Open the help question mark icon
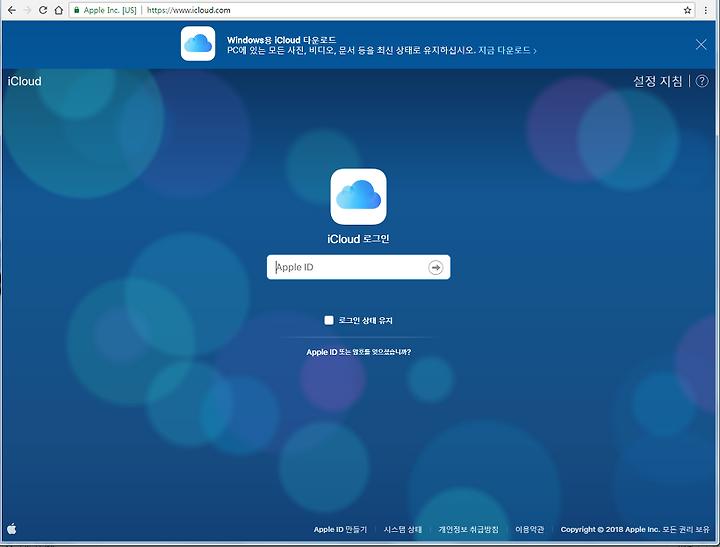The width and height of the screenshot is (720, 547). (x=702, y=81)
